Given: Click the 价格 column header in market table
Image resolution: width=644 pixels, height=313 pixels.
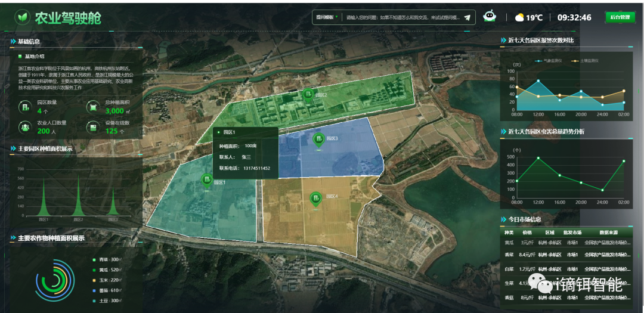Looking at the screenshot, I should tap(527, 232).
